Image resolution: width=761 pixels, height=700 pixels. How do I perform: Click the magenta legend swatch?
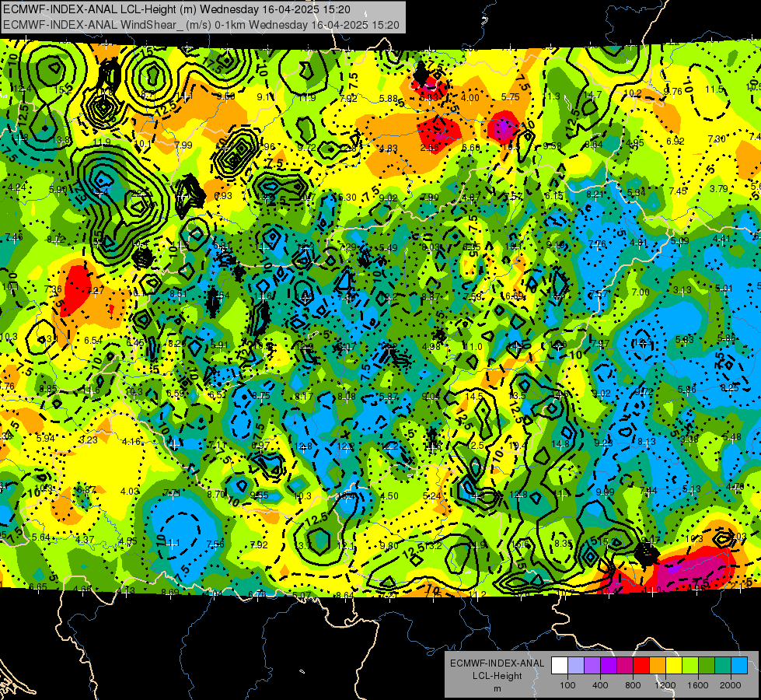coord(625,666)
